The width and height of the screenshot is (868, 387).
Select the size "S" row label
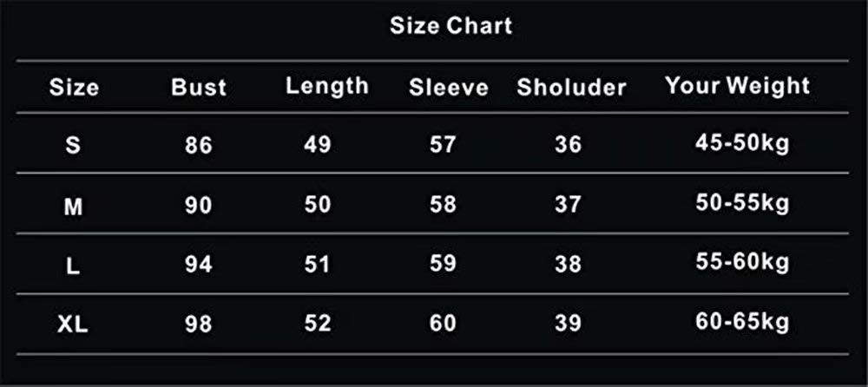[74, 145]
